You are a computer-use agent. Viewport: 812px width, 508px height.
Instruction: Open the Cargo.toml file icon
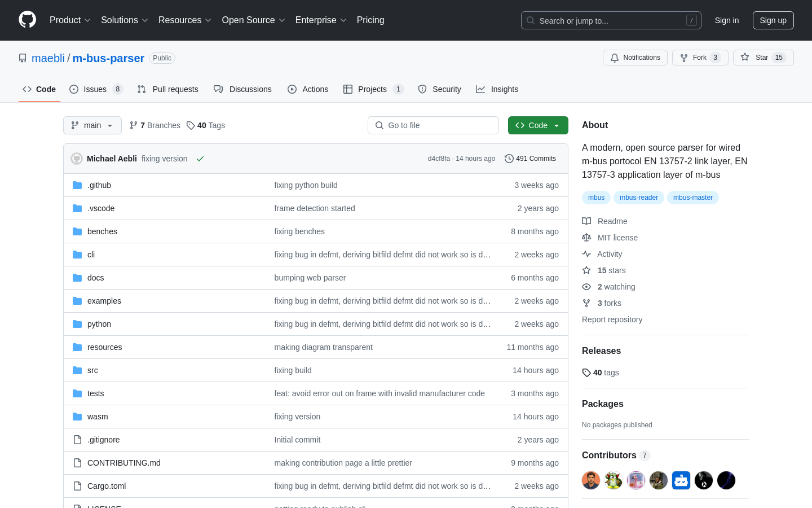tap(77, 486)
